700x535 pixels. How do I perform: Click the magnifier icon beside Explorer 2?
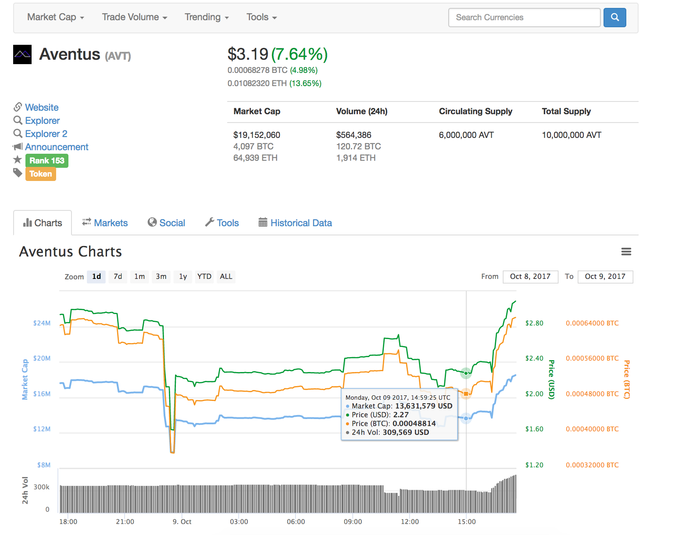(x=18, y=134)
